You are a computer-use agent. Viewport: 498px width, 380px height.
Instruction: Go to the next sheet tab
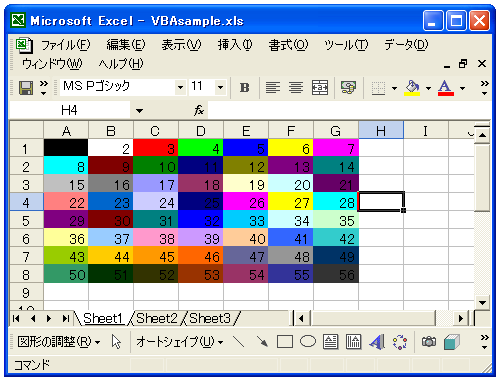pyautogui.click(x=49, y=319)
